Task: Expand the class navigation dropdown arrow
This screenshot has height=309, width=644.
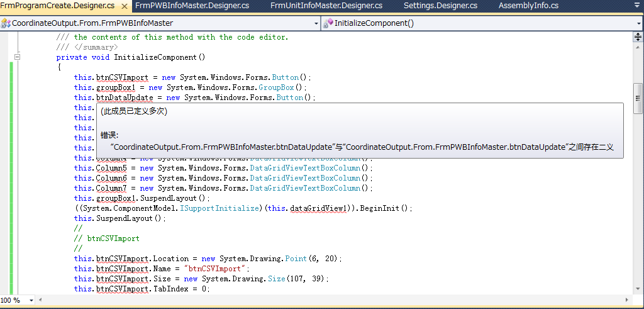Action: pos(316,23)
